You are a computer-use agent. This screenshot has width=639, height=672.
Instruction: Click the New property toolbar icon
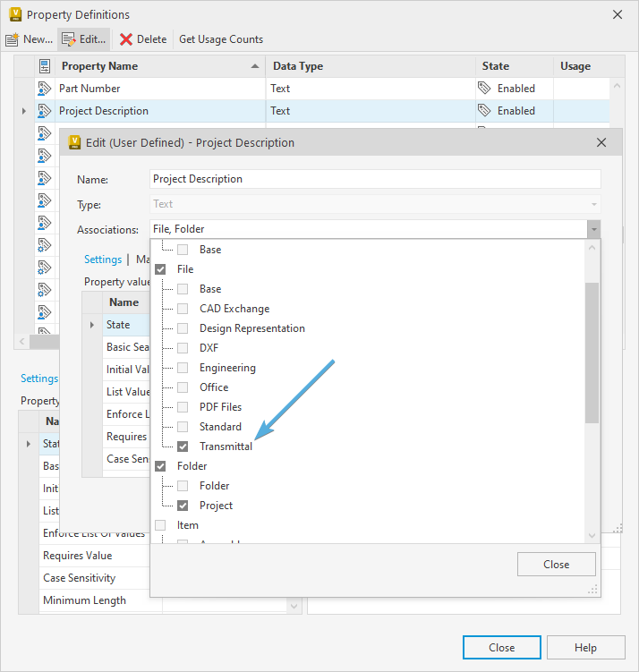click(x=12, y=39)
